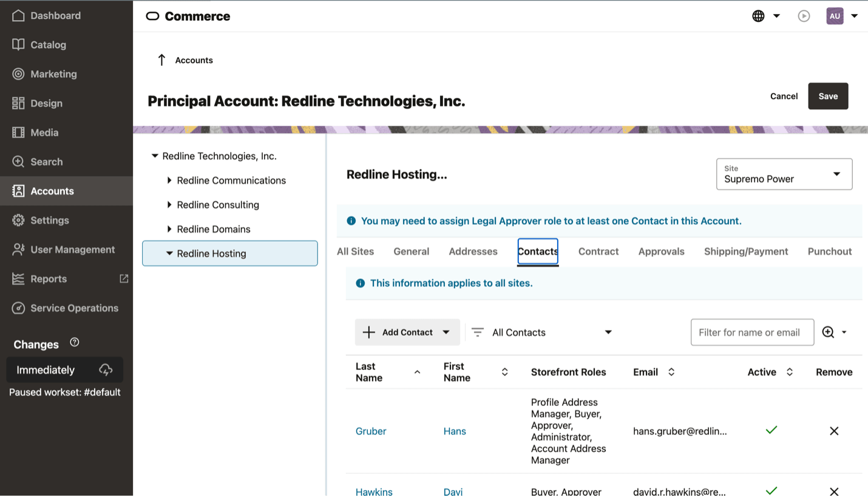The height and width of the screenshot is (497, 868).
Task: Open the Site Supremo Power dropdown
Action: (x=784, y=174)
